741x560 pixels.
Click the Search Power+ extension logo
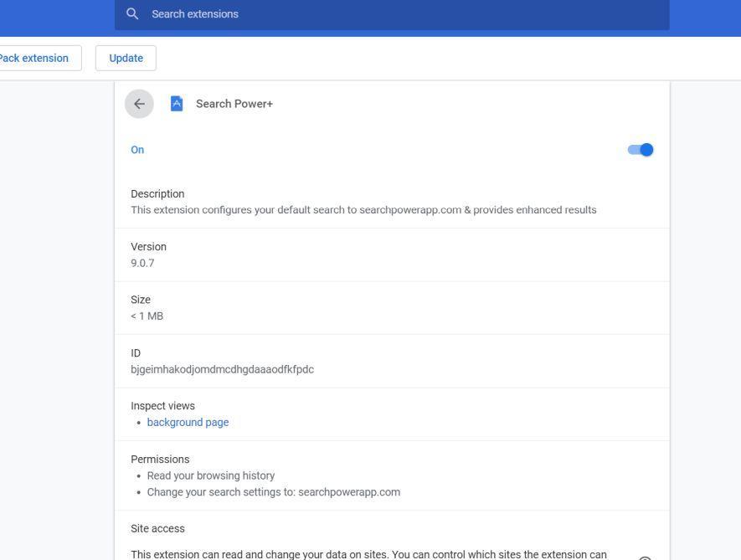(x=177, y=103)
